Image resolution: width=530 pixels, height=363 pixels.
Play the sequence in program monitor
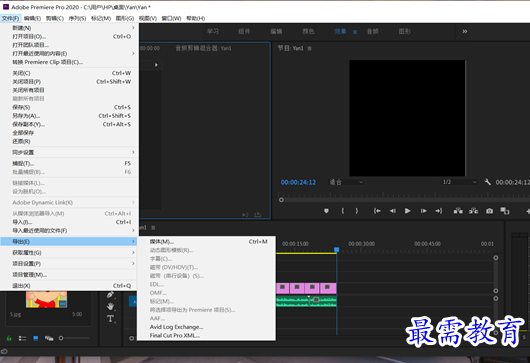click(x=408, y=211)
